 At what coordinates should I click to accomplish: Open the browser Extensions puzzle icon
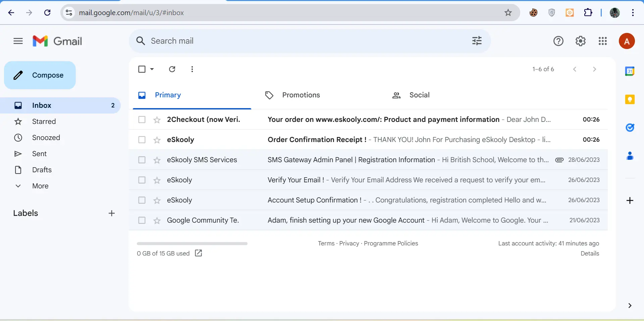pyautogui.click(x=588, y=13)
